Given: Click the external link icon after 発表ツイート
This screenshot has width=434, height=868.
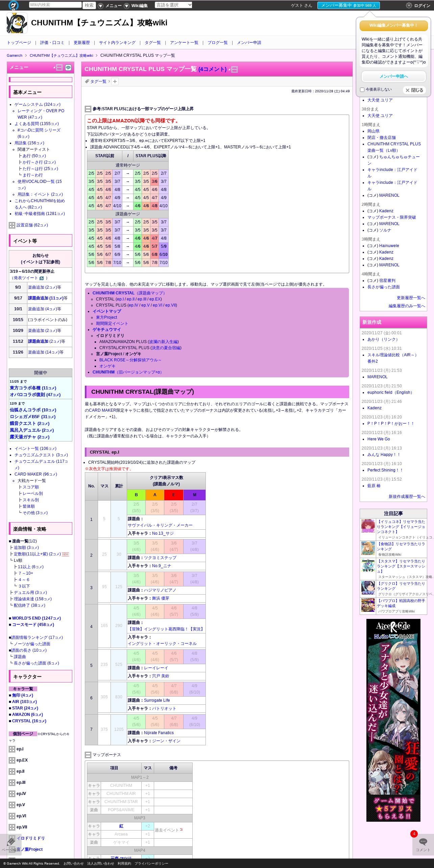Looking at the screenshot, I should pos(42,278).
